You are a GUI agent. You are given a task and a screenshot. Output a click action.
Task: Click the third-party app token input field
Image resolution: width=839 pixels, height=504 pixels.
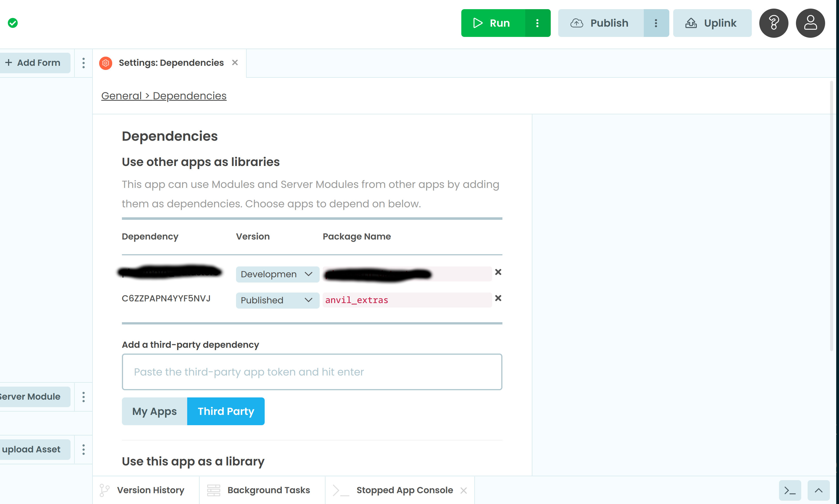pyautogui.click(x=312, y=372)
